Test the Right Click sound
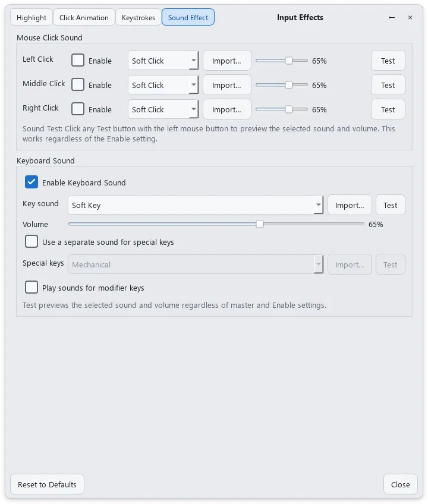 (388, 109)
